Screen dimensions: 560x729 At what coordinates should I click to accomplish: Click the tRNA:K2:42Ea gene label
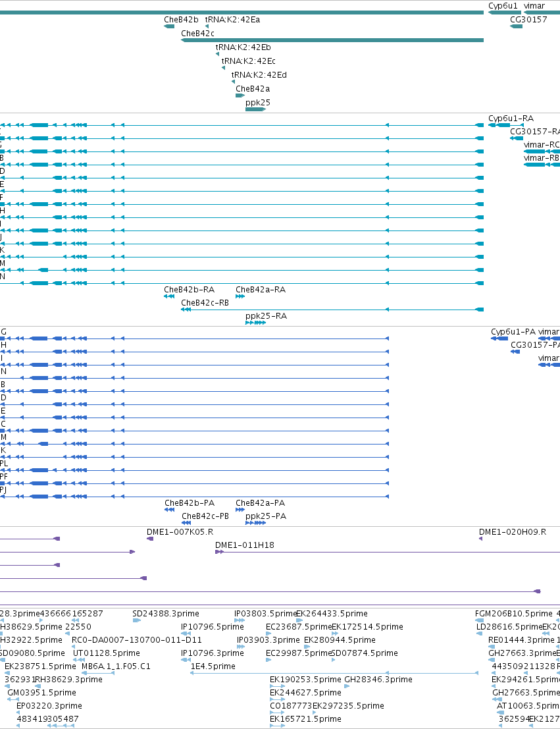tap(232, 20)
